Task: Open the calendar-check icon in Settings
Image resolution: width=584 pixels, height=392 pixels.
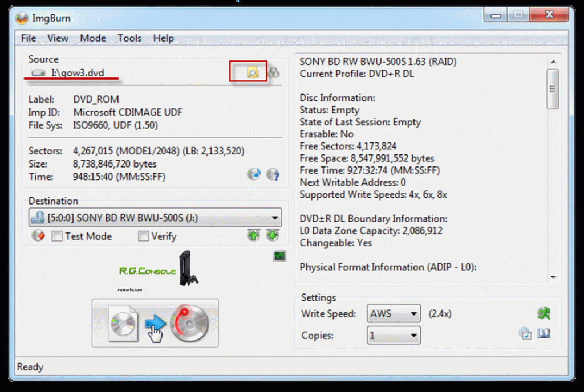Action: pyautogui.click(x=525, y=333)
